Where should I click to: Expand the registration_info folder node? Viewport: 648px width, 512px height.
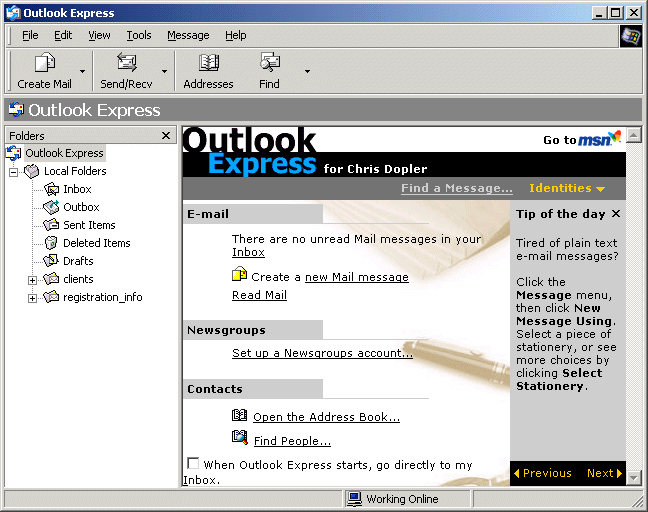pyautogui.click(x=32, y=298)
